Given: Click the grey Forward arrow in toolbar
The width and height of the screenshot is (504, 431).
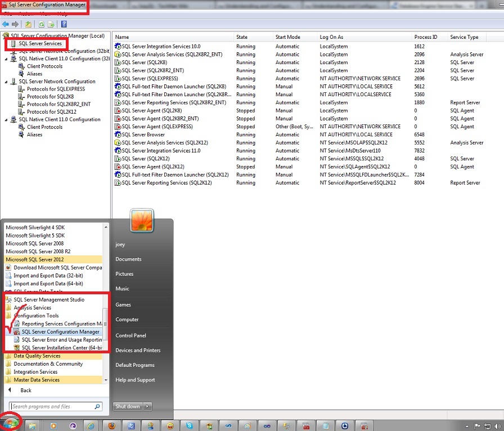Looking at the screenshot, I should click(15, 24).
